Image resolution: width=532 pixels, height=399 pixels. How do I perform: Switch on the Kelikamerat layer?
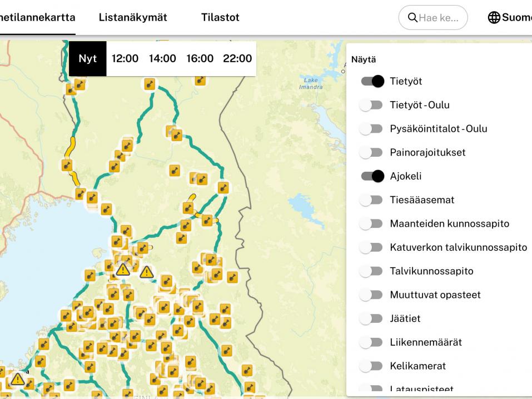(x=372, y=366)
